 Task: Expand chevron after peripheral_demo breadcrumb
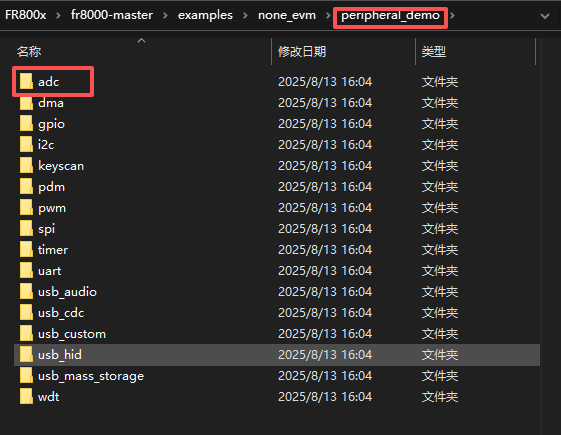coord(453,15)
